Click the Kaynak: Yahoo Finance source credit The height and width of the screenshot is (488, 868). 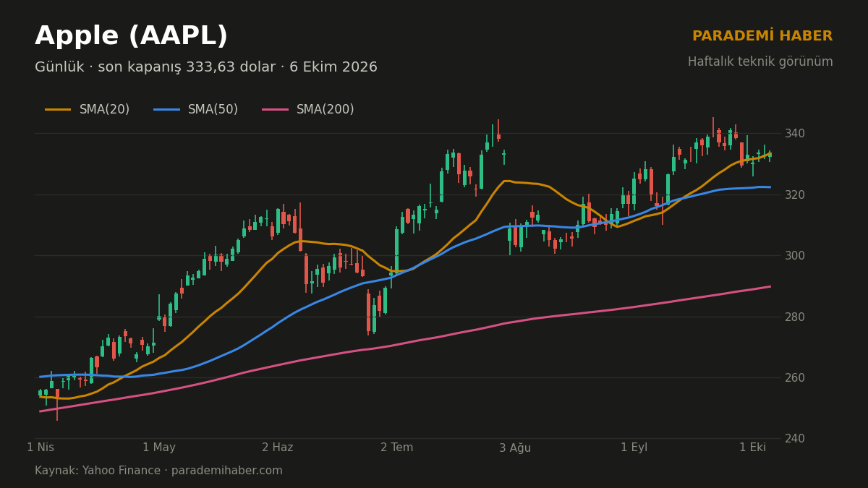158,471
